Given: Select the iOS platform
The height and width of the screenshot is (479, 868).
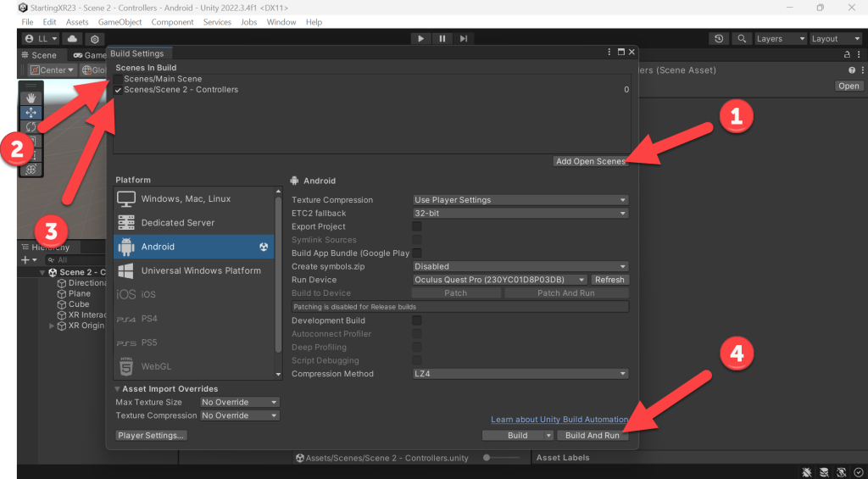Looking at the screenshot, I should [x=194, y=294].
